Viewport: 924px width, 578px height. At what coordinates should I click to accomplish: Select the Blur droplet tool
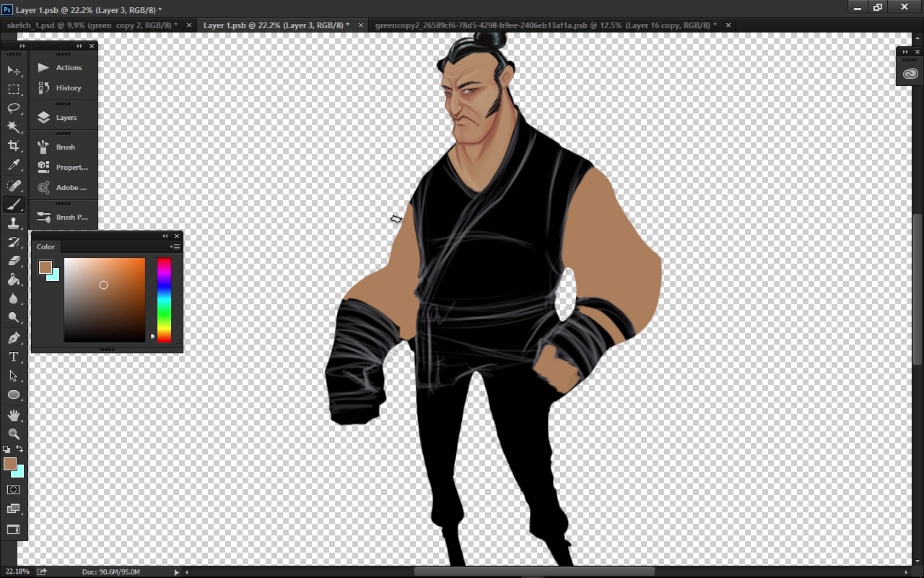(x=14, y=298)
